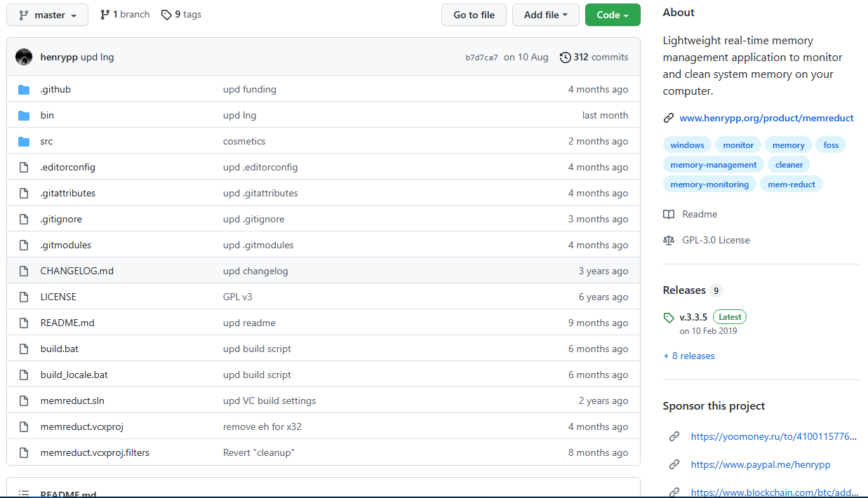
Task: Click the memreduct.vcxproj.filters file icon
Action: point(24,452)
